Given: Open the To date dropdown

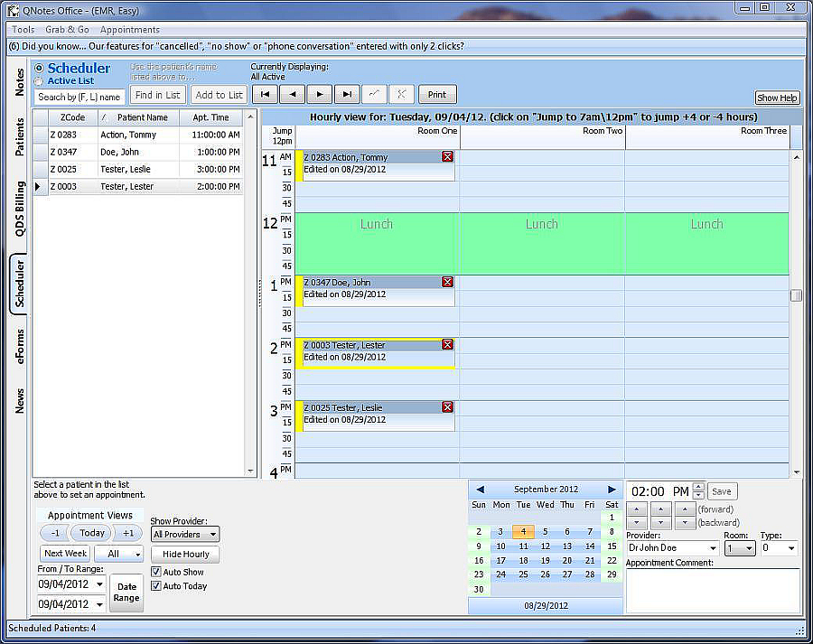Looking at the screenshot, I should pos(99,604).
